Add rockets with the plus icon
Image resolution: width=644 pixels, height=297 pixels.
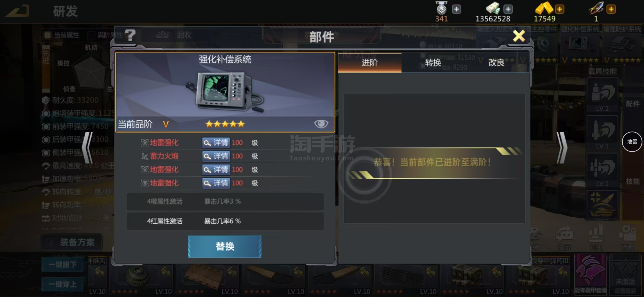click(611, 9)
